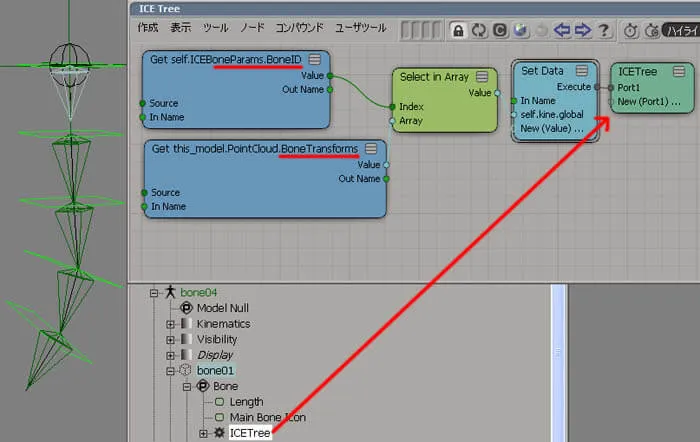Viewport: 700px width, 442px height.
Task: Click the globe sphere toolbar icon
Action: (x=521, y=30)
